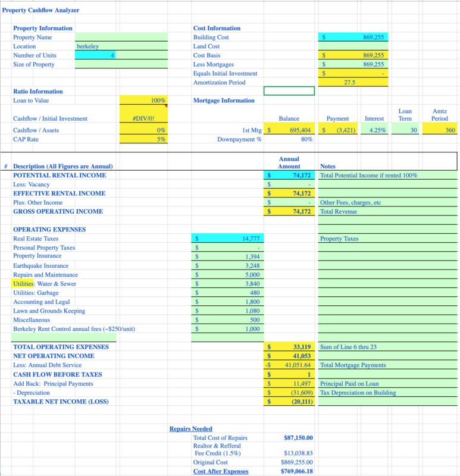Screen dimensions: 460x476
Task: Click the Accounting and Legal value 1,800
Action: 227,302
